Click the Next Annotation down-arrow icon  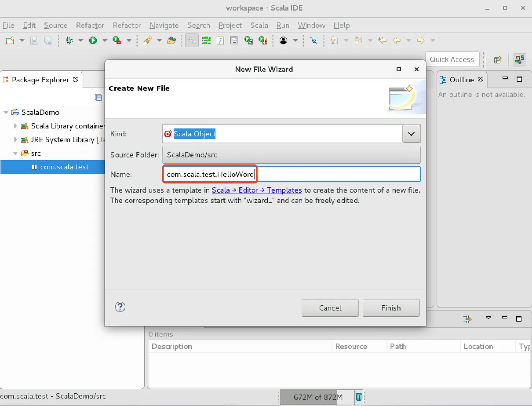(x=334, y=40)
